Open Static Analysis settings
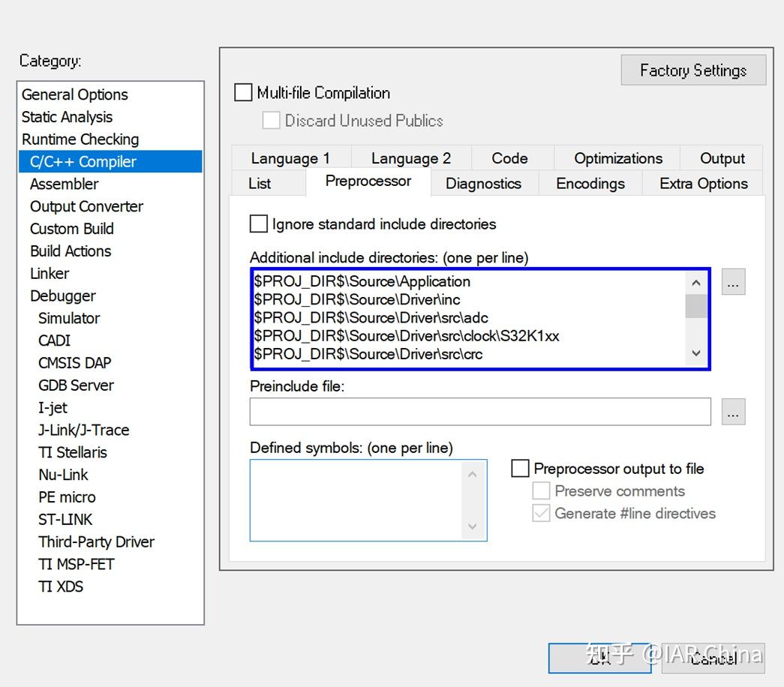The image size is (784, 687). point(67,116)
